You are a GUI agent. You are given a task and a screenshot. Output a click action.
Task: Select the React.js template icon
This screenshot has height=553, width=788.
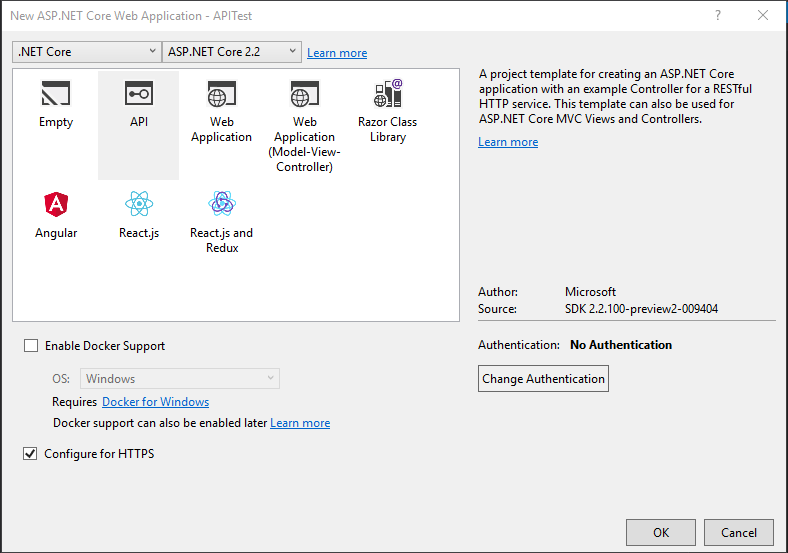139,205
